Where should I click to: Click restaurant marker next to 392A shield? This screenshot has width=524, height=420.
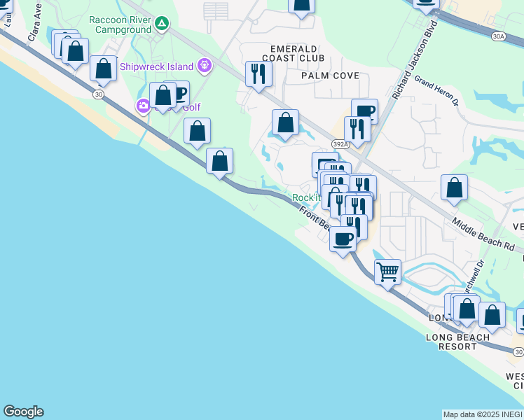tap(357, 131)
